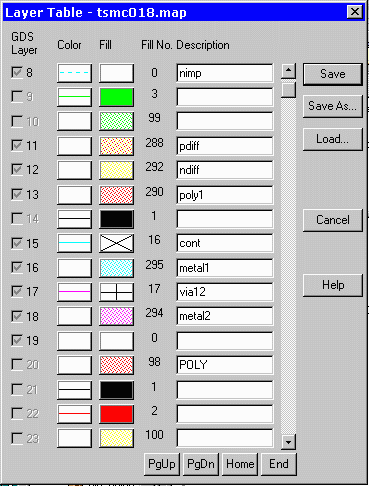Viewport: 369px width, 486px height.
Task: Click the Load button
Action: (x=333, y=139)
